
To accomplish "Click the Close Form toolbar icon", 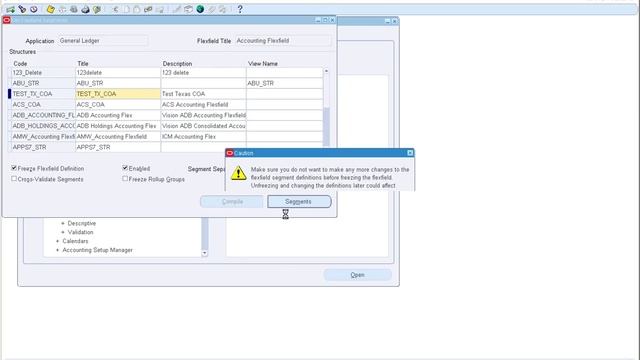I will [x=97, y=9].
